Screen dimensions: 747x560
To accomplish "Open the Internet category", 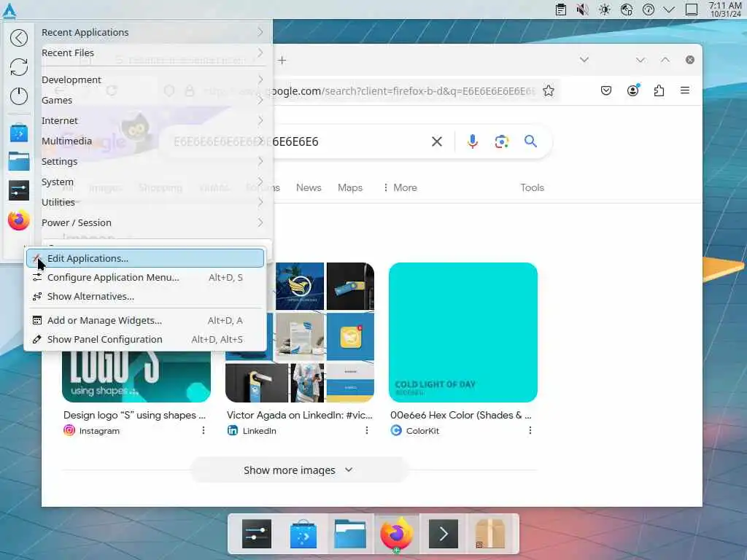I will (x=152, y=120).
